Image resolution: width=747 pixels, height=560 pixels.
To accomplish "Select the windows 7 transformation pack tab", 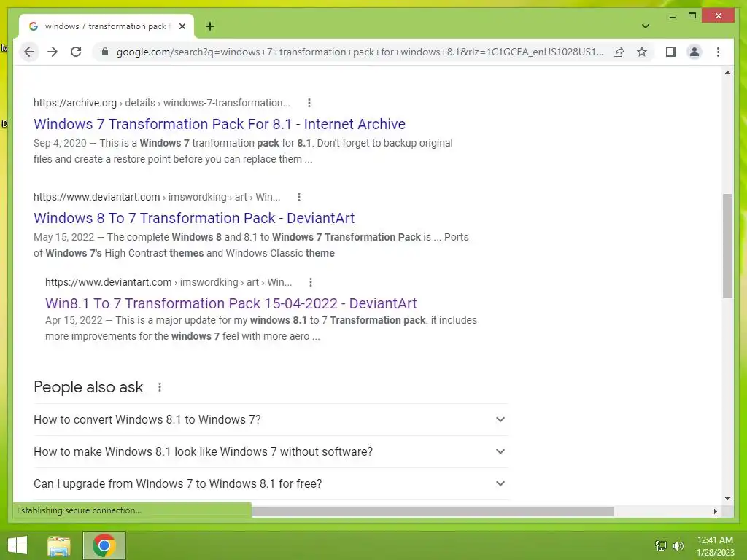I will point(107,26).
